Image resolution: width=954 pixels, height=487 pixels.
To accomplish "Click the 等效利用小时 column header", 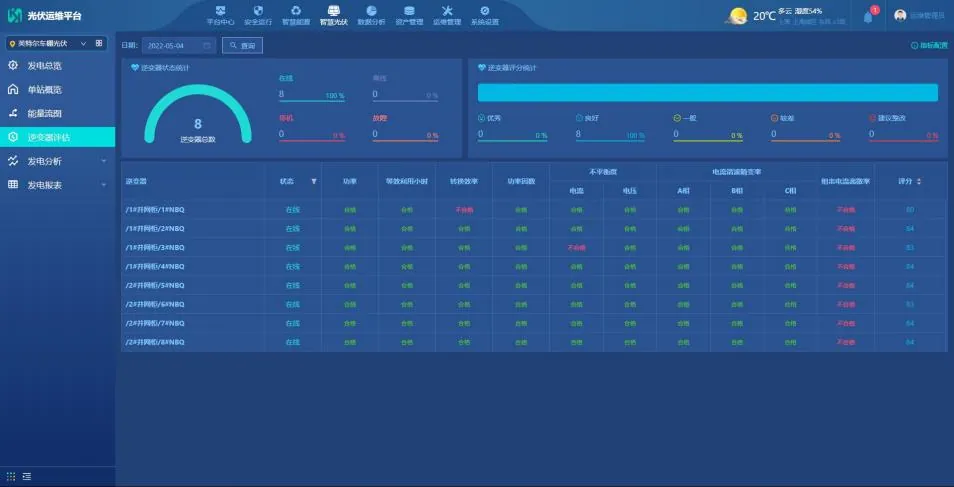I will tap(406, 181).
